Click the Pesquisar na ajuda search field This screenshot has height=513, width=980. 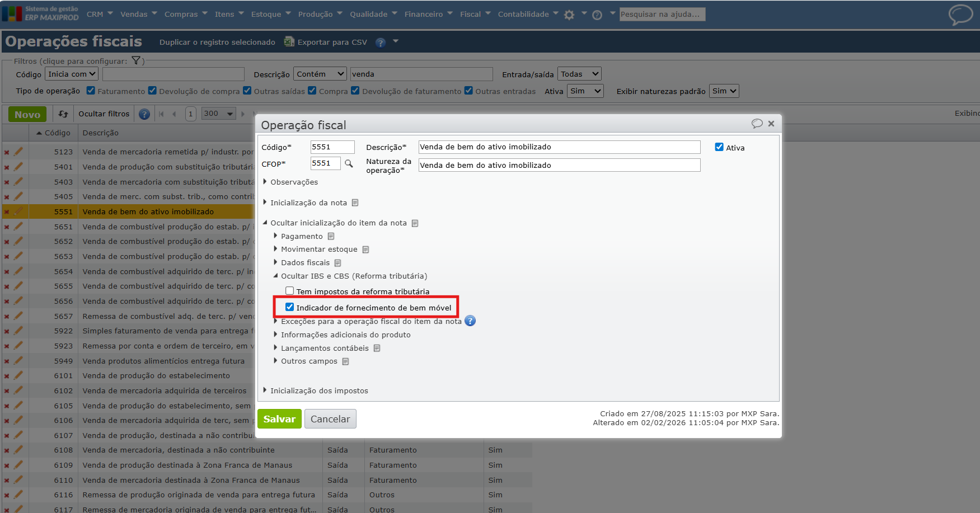pyautogui.click(x=662, y=15)
